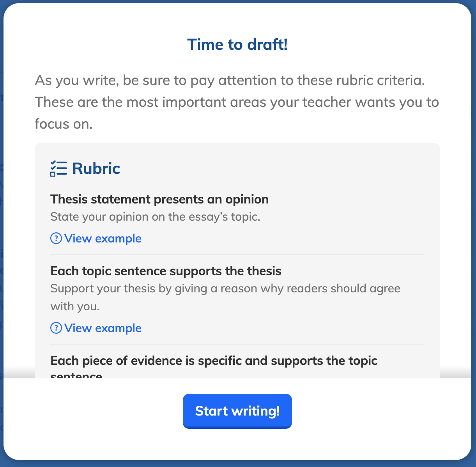Select Thesis statement presents an opinion heading
Screen dimensions: 476x467
pos(159,199)
